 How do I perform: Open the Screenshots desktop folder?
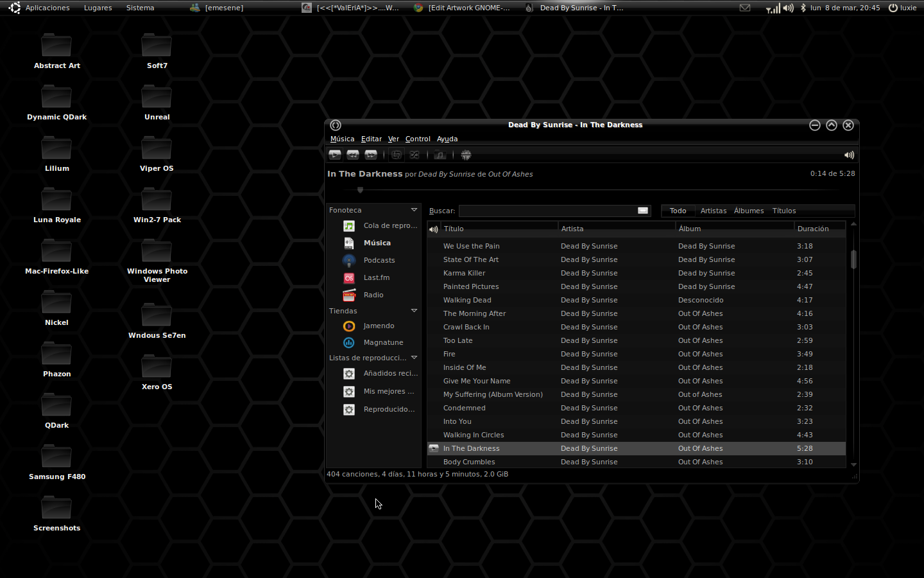coord(56,514)
